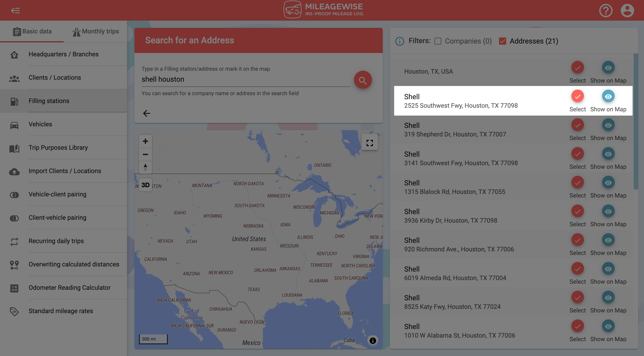The image size is (644, 356).
Task: Zoom out on the map
Action: tap(145, 154)
